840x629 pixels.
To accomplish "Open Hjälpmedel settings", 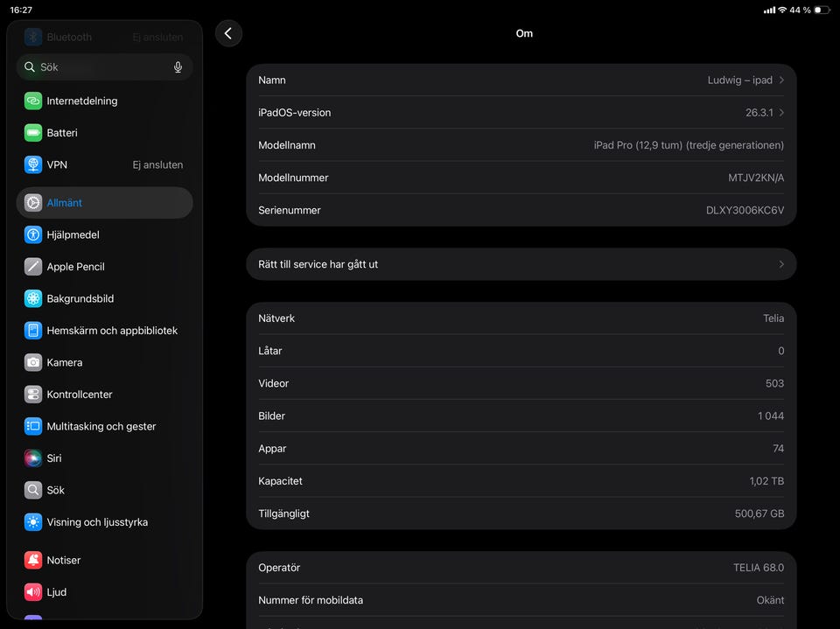I will coord(104,234).
